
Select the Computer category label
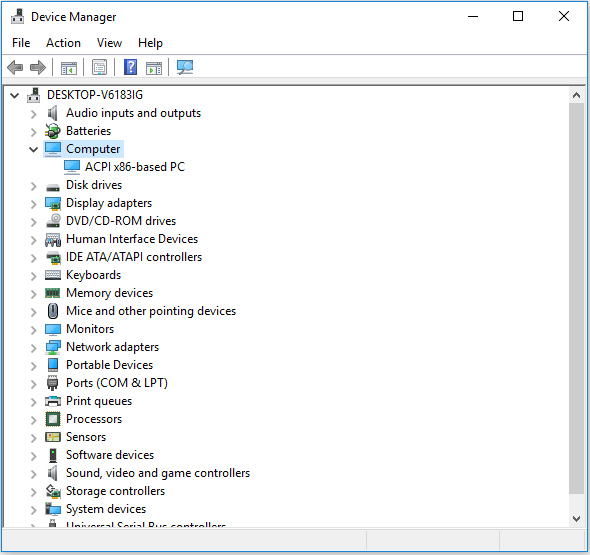(x=93, y=149)
